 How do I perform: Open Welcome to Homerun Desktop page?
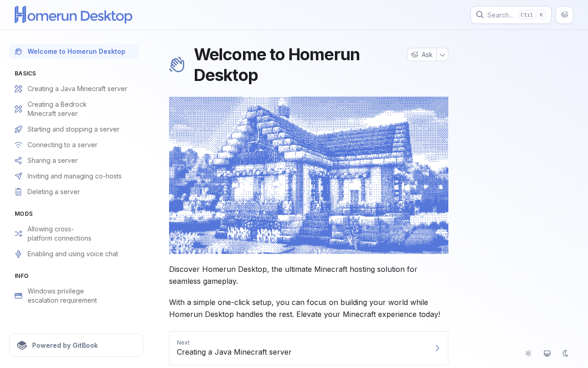tap(74, 52)
